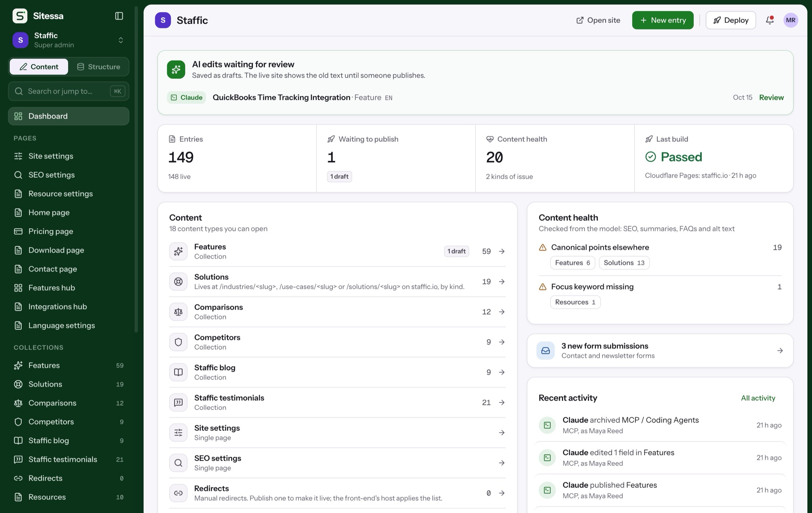Click the Deploy button

point(730,20)
